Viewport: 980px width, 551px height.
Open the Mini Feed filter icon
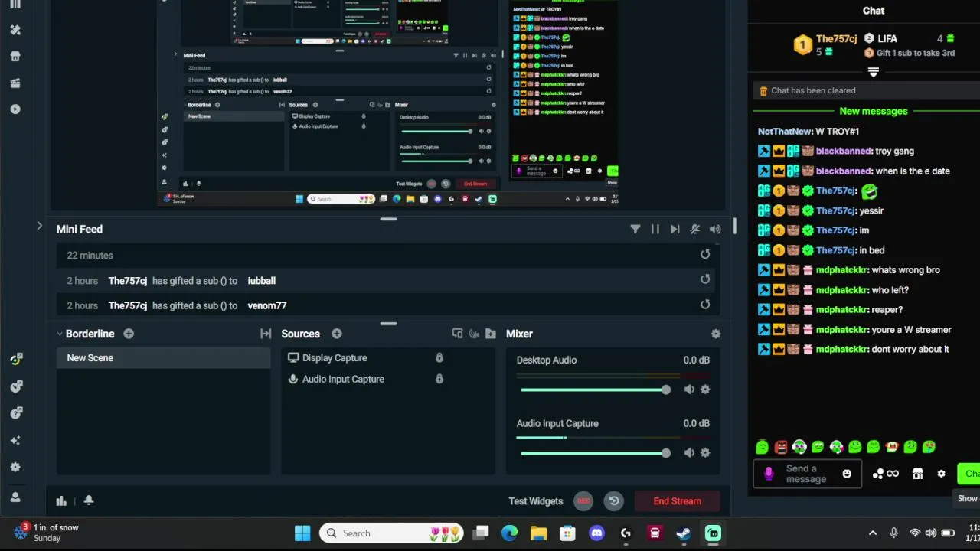635,229
